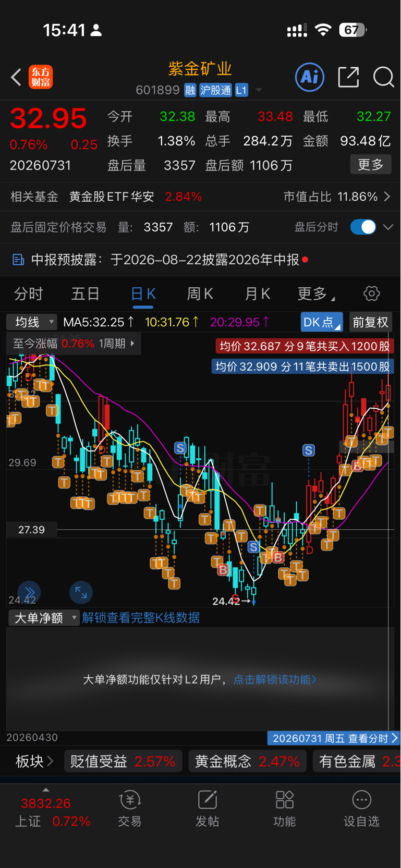Expand the stock title dropdown arrow

[259, 91]
